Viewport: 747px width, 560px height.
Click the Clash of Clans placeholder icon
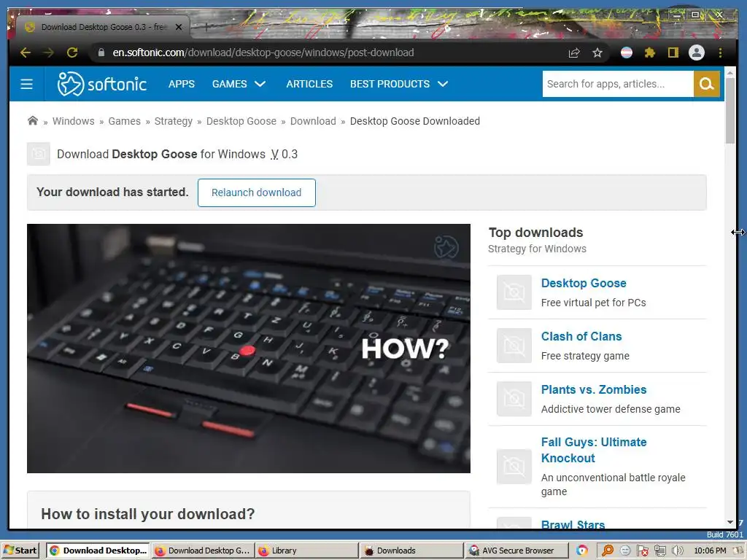(x=514, y=346)
